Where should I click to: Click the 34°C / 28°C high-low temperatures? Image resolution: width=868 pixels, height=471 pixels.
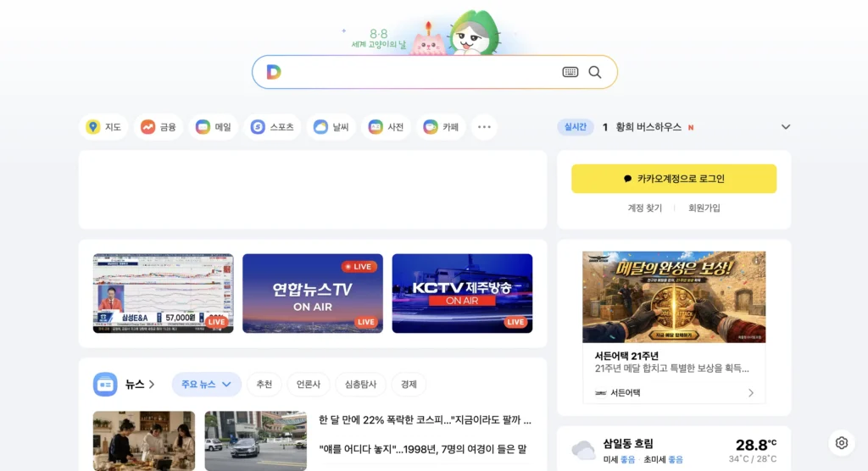[753, 459]
